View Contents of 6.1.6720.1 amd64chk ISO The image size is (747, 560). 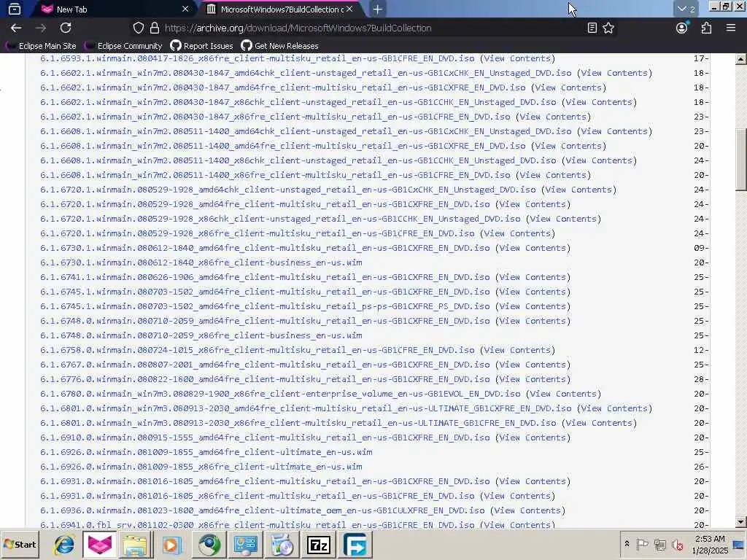[x=578, y=190]
